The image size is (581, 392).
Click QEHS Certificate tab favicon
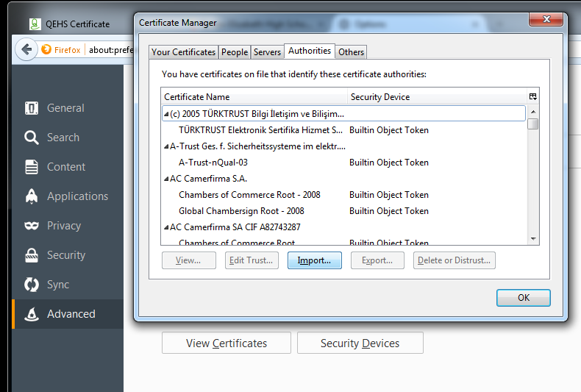click(35, 24)
